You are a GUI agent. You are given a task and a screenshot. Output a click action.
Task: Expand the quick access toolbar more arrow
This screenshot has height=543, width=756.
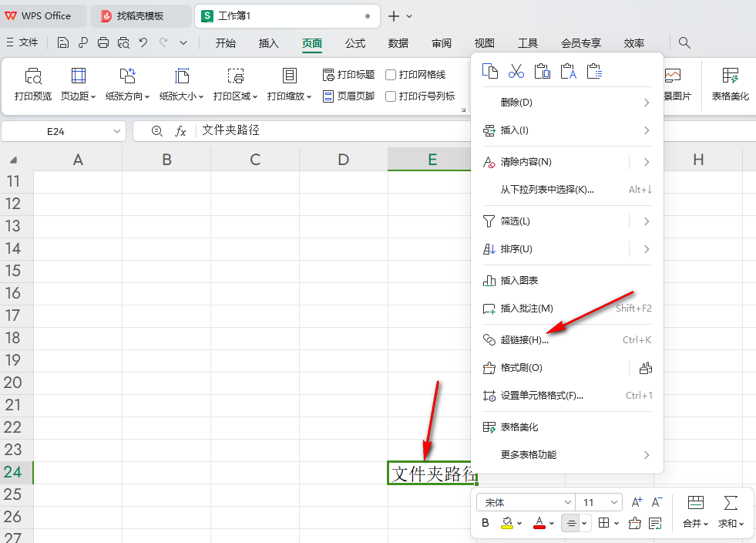(183, 43)
